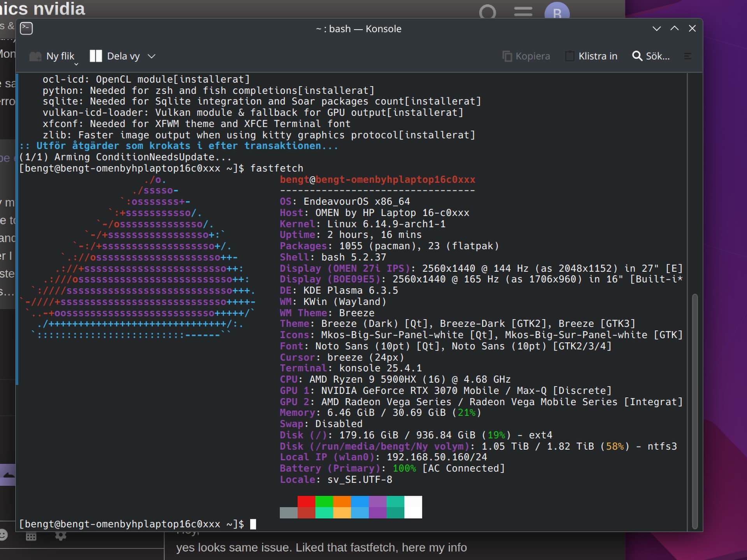Click the 'Display (OMEN 27i IPS)' line

(481, 268)
